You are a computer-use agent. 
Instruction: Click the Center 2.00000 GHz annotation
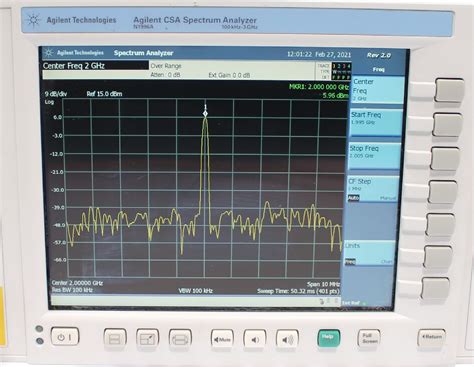click(x=77, y=283)
